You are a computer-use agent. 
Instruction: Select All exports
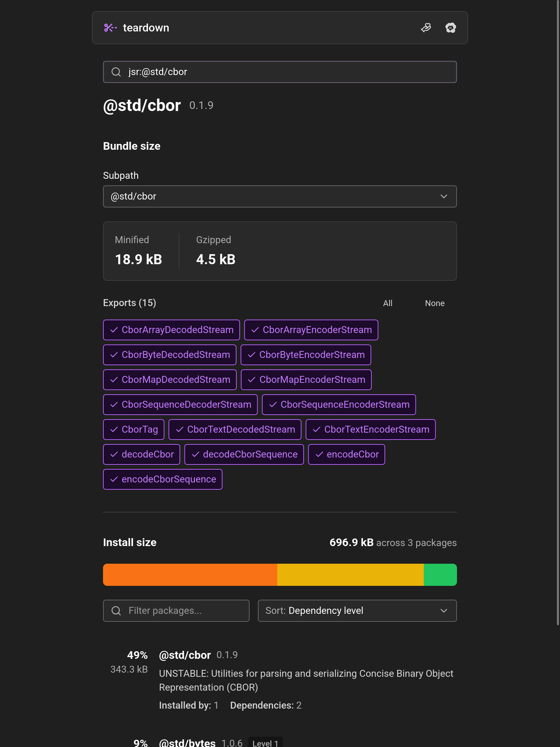pyautogui.click(x=388, y=303)
